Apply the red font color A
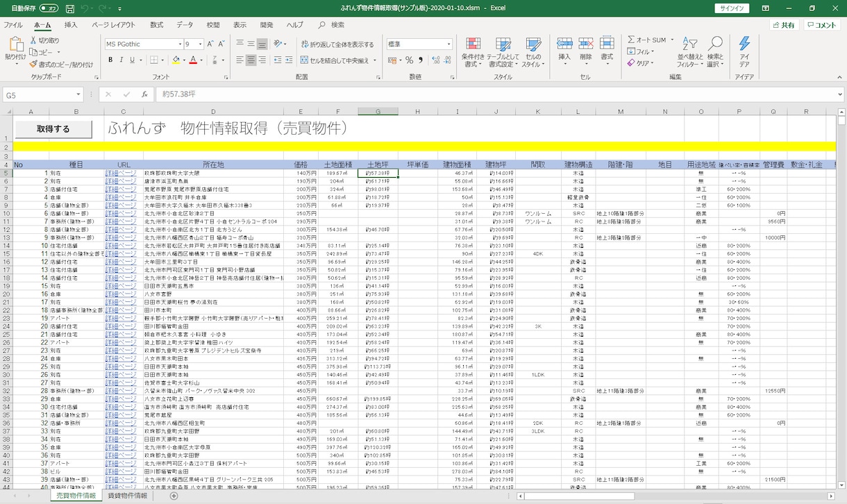The image size is (847, 504). point(194,60)
